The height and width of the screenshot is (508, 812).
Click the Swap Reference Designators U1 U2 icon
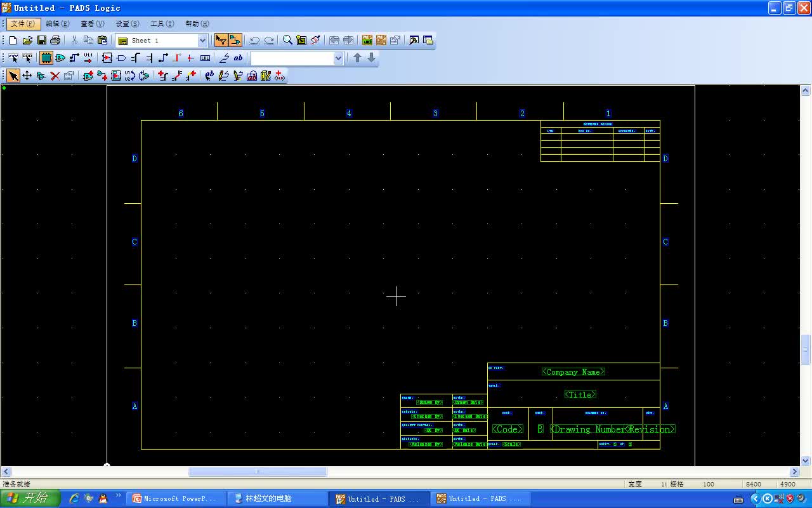click(x=130, y=76)
